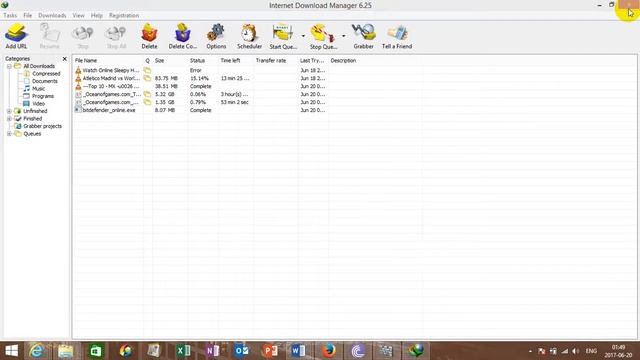
Task: Close the Categories panel
Action: pos(64,59)
